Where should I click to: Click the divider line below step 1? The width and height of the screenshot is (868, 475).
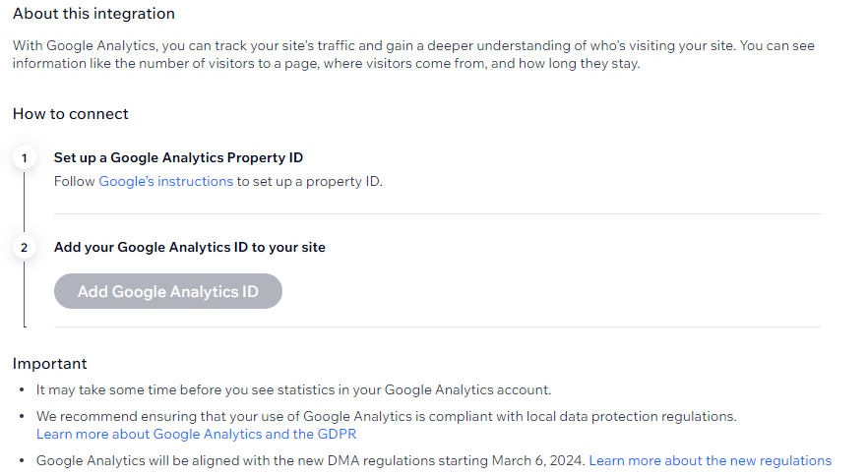tap(437, 213)
